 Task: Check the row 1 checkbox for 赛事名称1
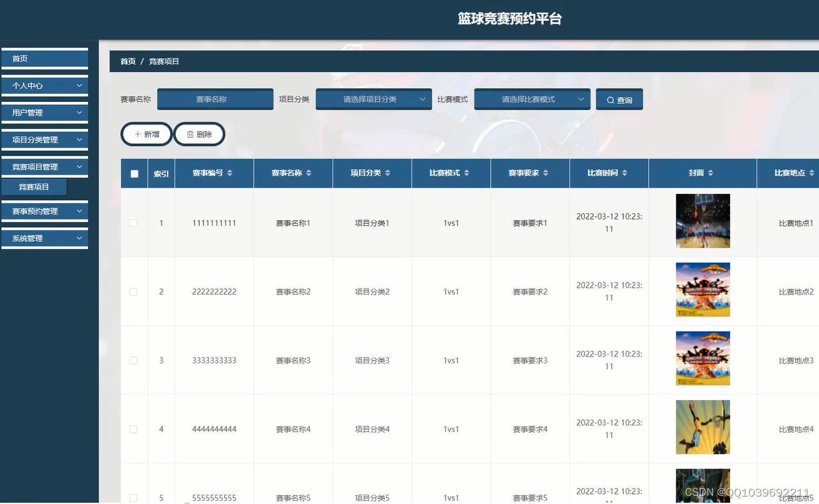coord(133,223)
